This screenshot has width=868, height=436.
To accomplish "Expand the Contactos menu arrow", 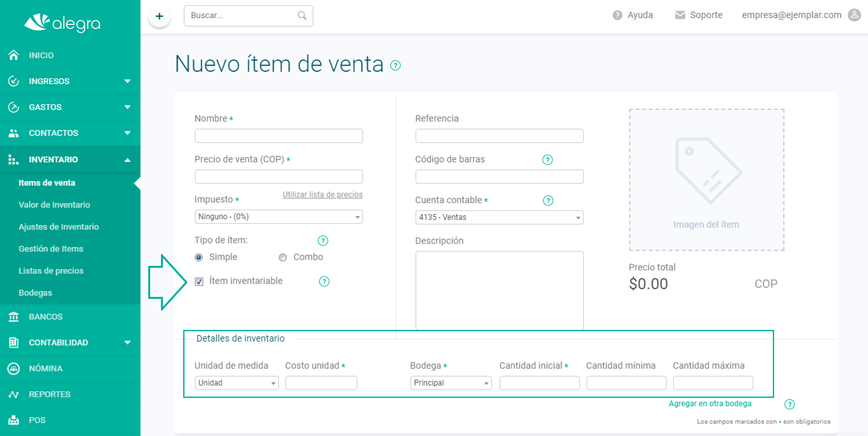I will click(x=127, y=133).
